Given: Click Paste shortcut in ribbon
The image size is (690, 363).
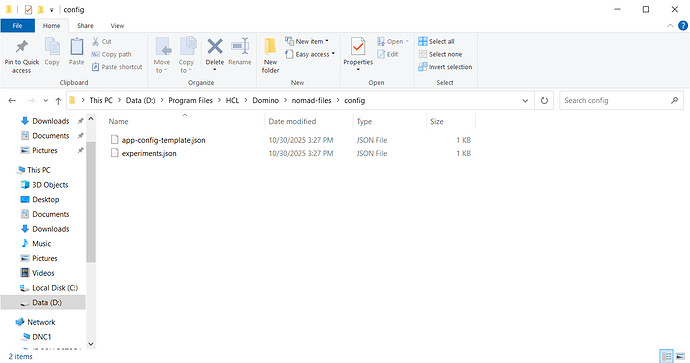Looking at the screenshot, I should 117,67.
